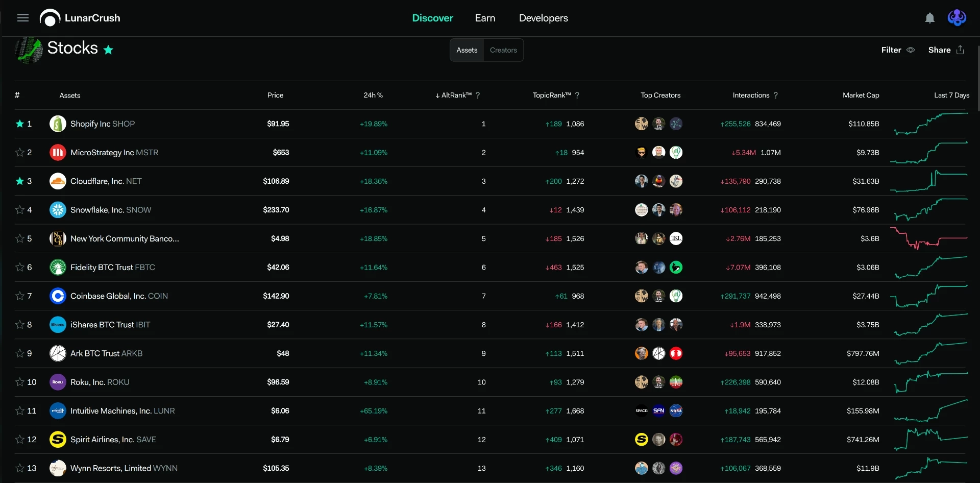Click the AltRank help question mark

pos(478,95)
